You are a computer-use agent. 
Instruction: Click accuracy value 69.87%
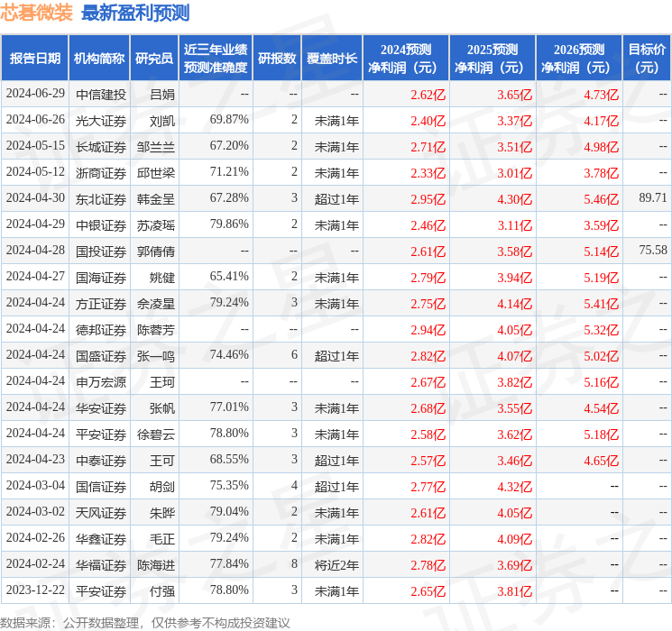[229, 119]
